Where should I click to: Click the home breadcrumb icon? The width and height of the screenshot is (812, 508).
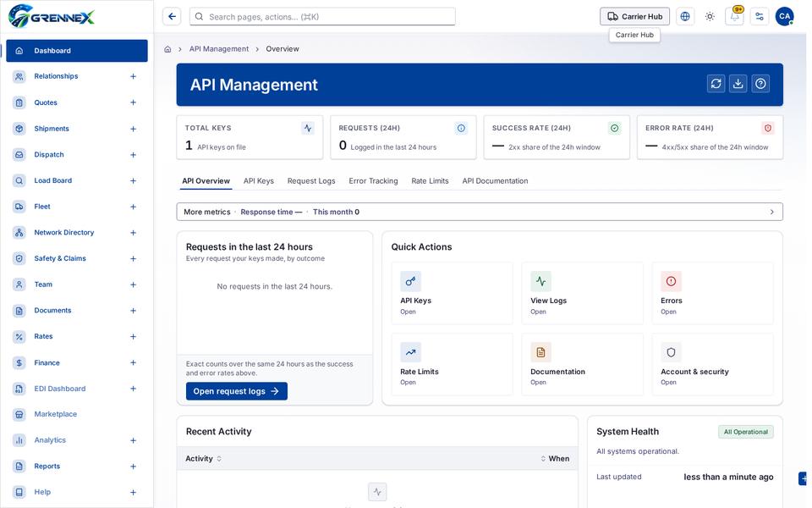(167, 49)
